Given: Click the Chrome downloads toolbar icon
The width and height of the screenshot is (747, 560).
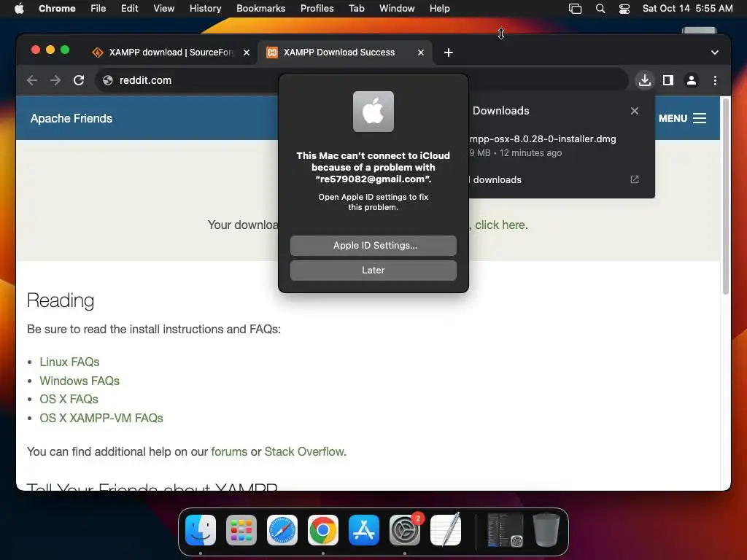Looking at the screenshot, I should point(645,80).
